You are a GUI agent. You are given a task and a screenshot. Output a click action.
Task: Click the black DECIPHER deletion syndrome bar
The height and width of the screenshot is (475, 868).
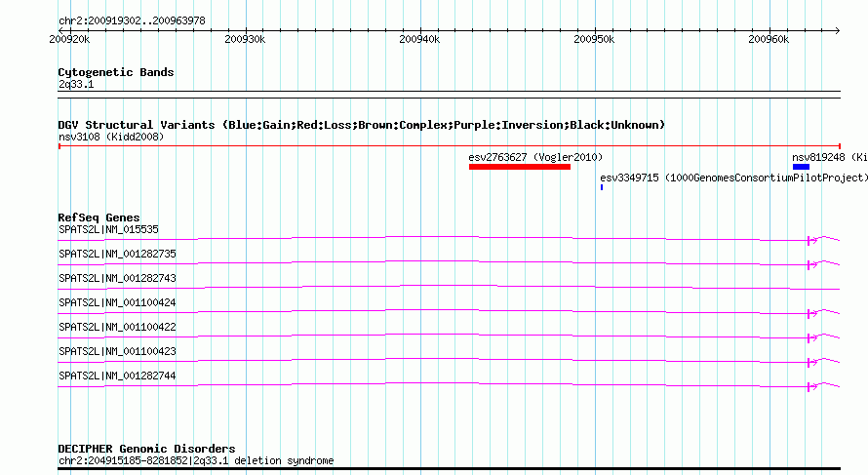click(x=449, y=469)
